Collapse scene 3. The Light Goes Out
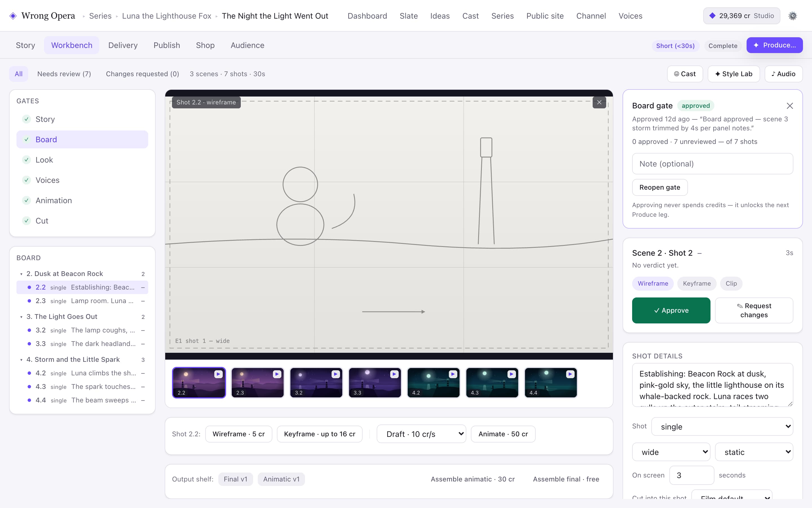812x508 pixels. coord(21,317)
